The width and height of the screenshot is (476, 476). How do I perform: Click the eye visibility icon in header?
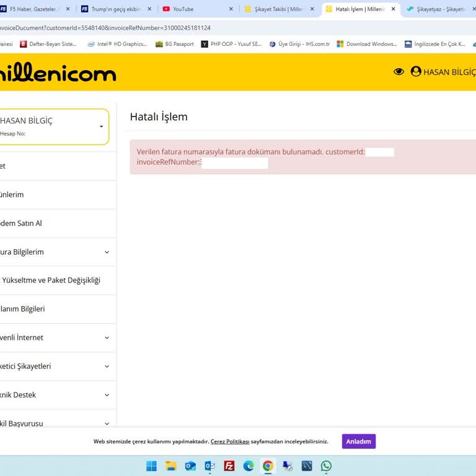(x=399, y=72)
